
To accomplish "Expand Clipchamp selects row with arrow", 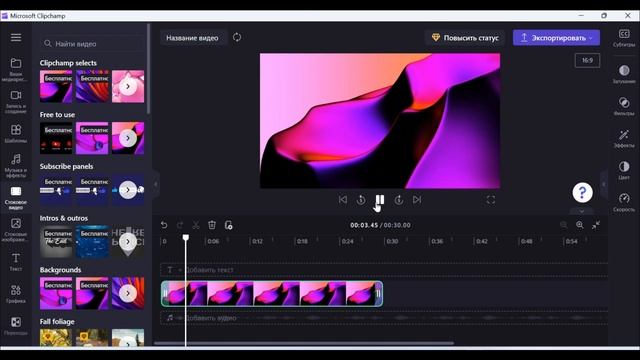I will click(128, 87).
